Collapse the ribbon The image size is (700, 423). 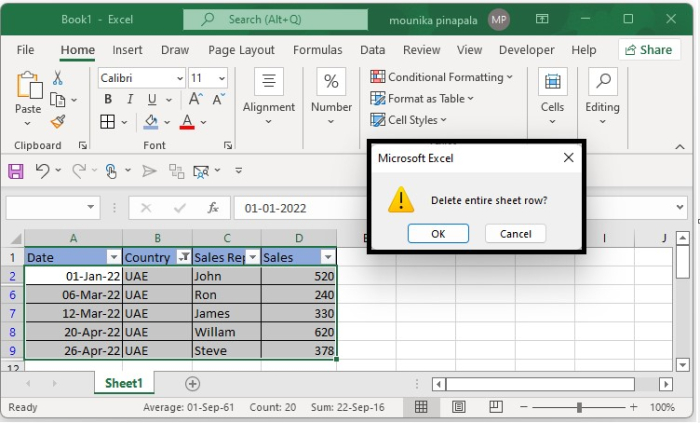680,147
